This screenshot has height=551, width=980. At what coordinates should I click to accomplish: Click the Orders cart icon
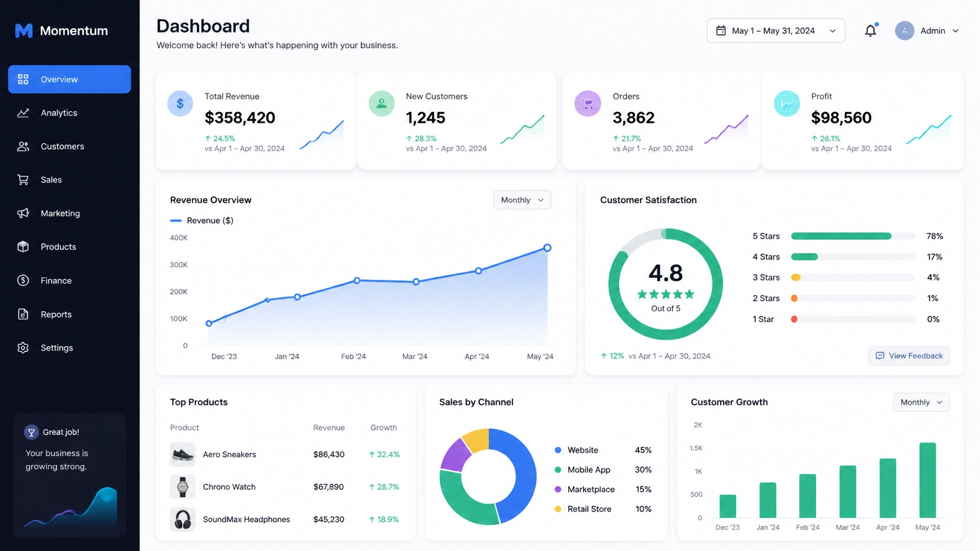pos(588,103)
